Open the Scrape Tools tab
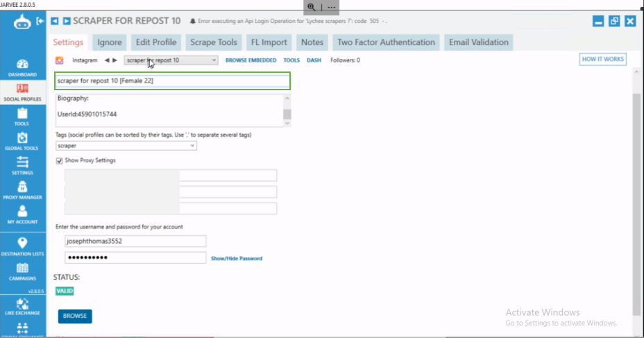 click(214, 42)
